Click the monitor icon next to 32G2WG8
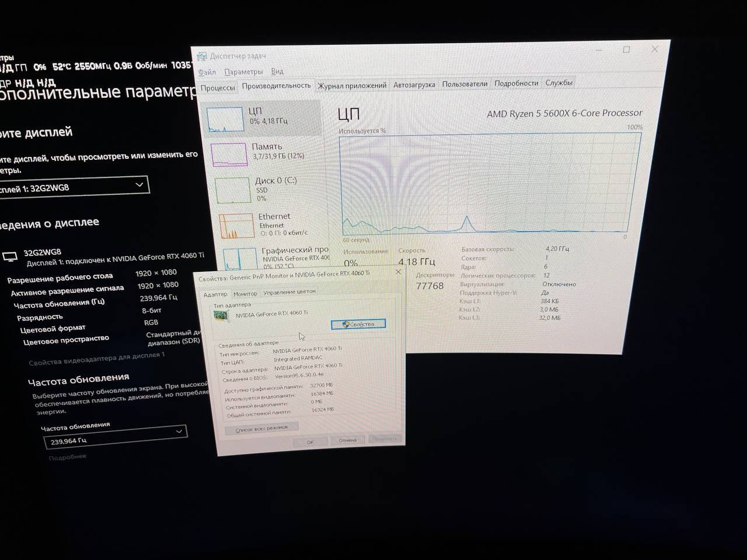This screenshot has height=560, width=747. pyautogui.click(x=10, y=257)
